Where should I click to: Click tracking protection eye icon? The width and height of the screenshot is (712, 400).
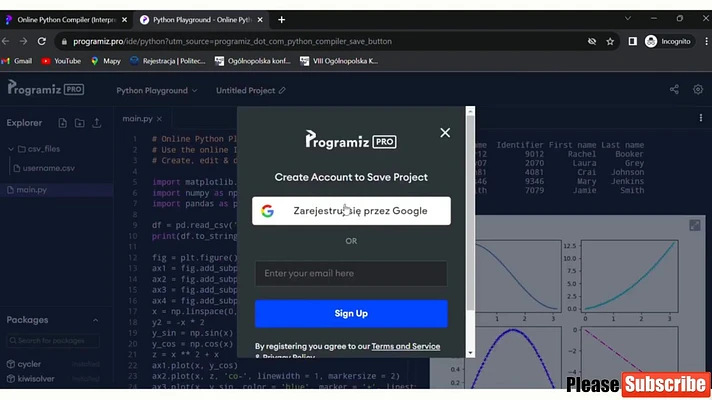(x=592, y=41)
